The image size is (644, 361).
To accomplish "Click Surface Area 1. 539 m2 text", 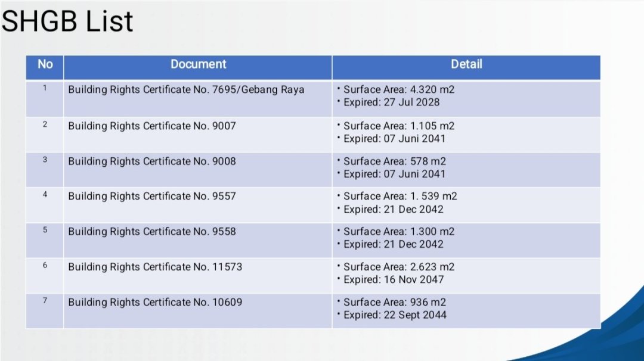I will pos(400,196).
